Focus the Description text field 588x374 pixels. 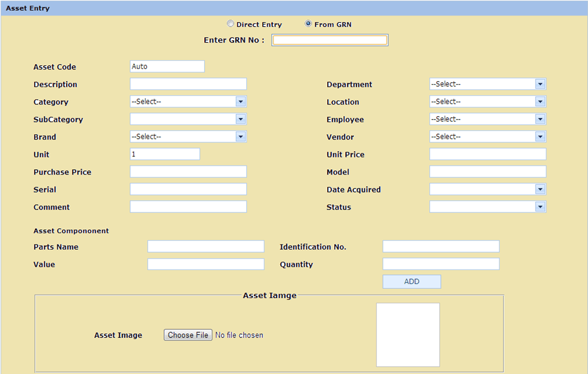(188, 84)
